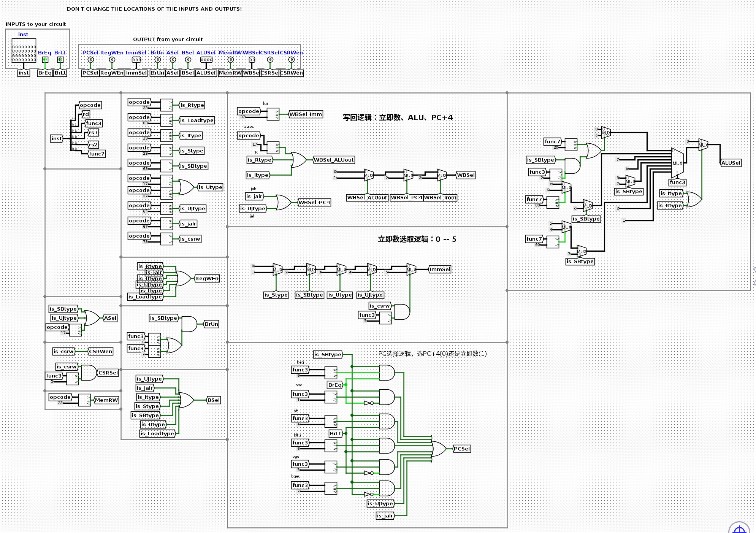Select the MUX feeding the WBSel tunnel
The height and width of the screenshot is (533, 756).
[442, 175]
